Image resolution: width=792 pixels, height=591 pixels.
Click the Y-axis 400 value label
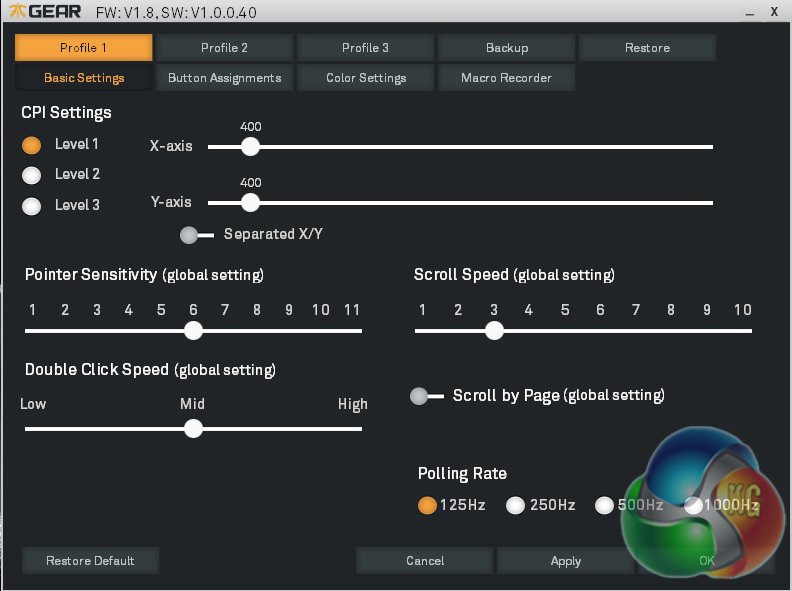click(251, 182)
